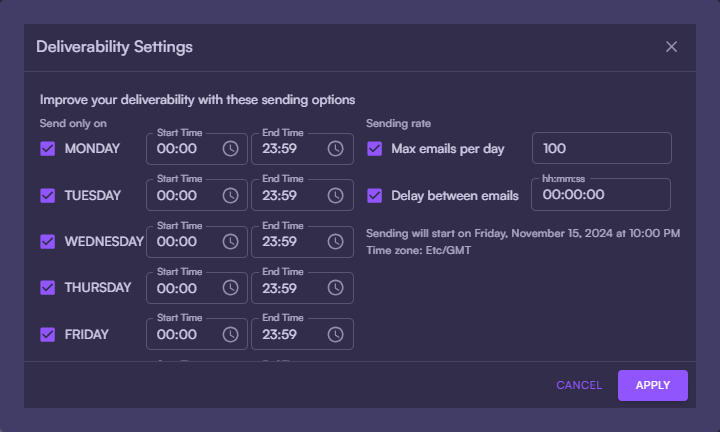The width and height of the screenshot is (720, 432).
Task: Focus the hh:mm:ss delay input field
Action: coord(600,195)
